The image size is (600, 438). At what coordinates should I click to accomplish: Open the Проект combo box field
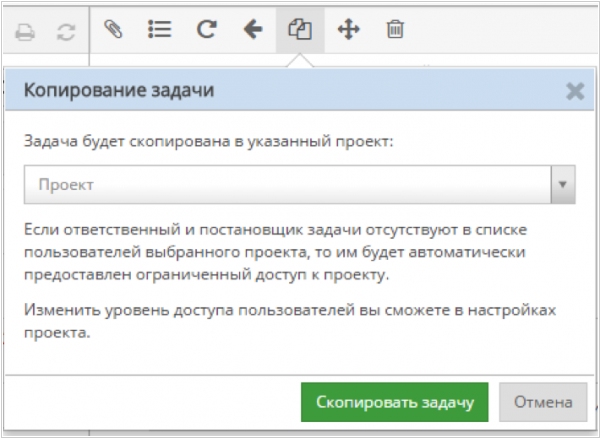coord(288,185)
